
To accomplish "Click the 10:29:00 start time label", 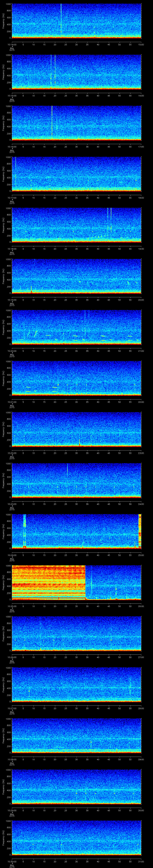I will tap(12, 810).
